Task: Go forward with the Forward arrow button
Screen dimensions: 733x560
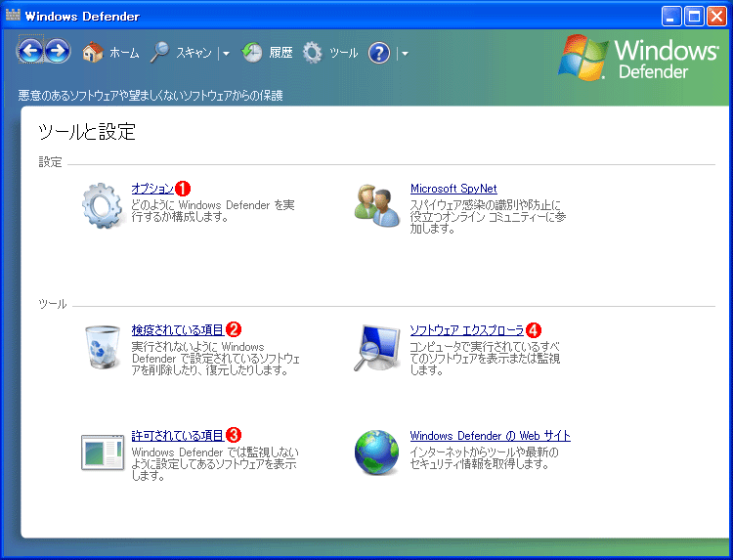Action: [58, 51]
